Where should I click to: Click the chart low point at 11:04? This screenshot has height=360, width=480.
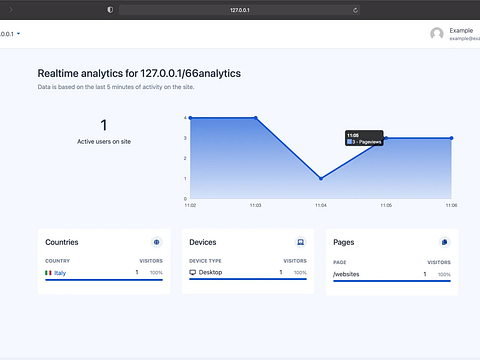[321, 179]
